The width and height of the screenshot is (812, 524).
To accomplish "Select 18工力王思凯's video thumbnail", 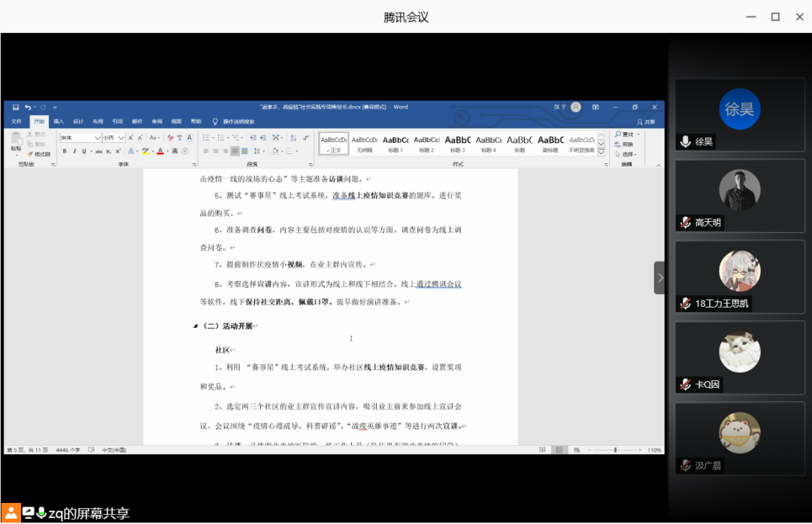I will coord(739,271).
